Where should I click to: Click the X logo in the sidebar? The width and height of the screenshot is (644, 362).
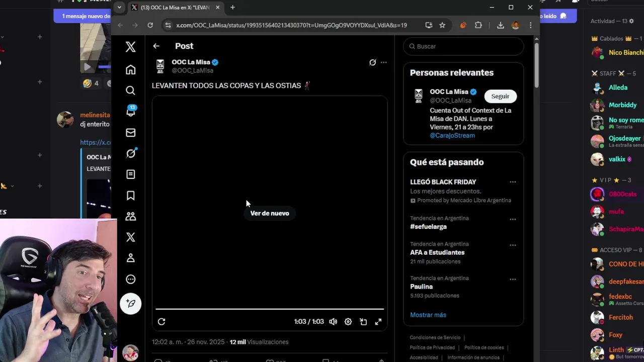130,47
